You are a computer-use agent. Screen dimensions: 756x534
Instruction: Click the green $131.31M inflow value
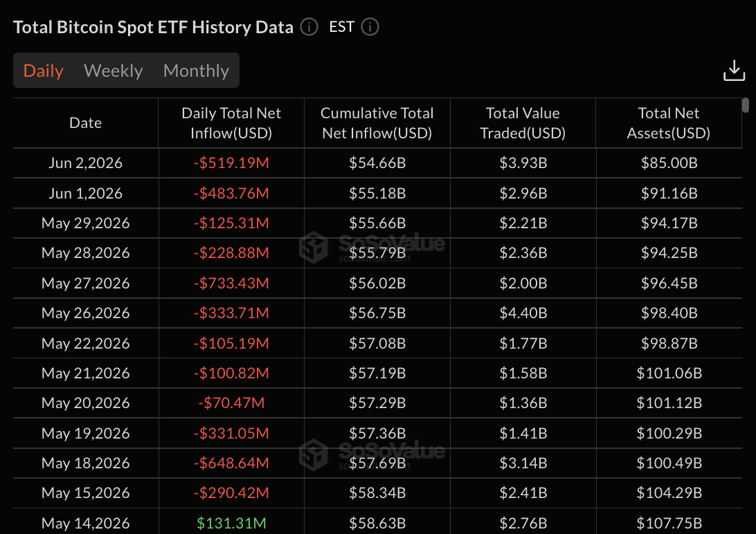(231, 523)
